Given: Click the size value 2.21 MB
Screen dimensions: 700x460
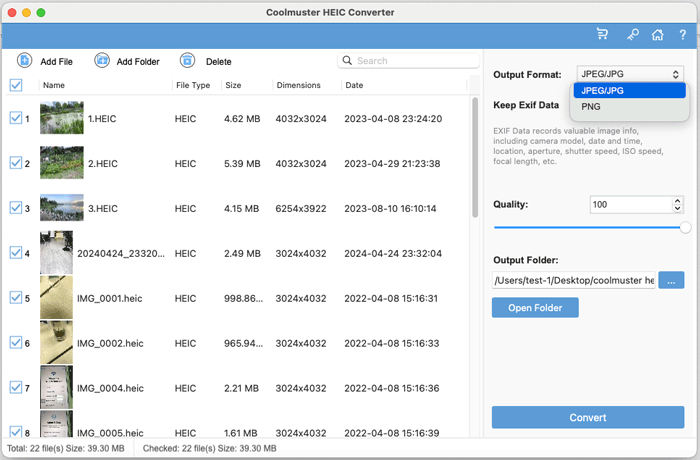Looking at the screenshot, I should pyautogui.click(x=242, y=389).
